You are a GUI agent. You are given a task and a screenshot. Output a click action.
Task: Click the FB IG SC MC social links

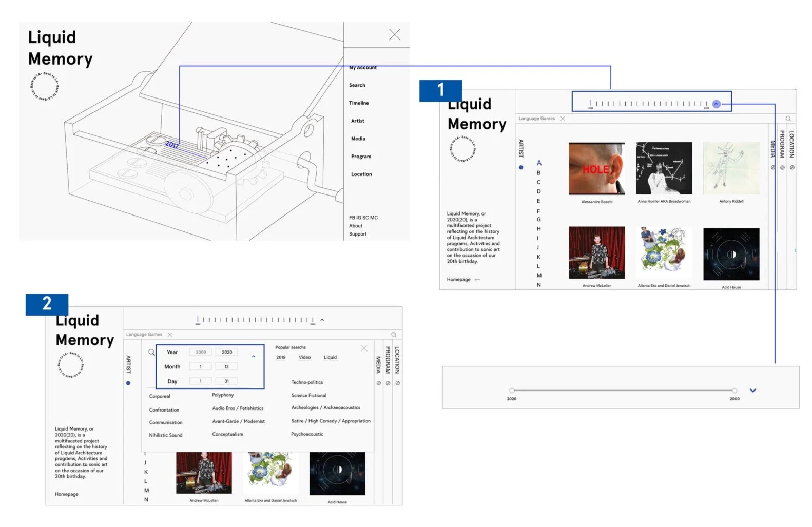point(363,218)
